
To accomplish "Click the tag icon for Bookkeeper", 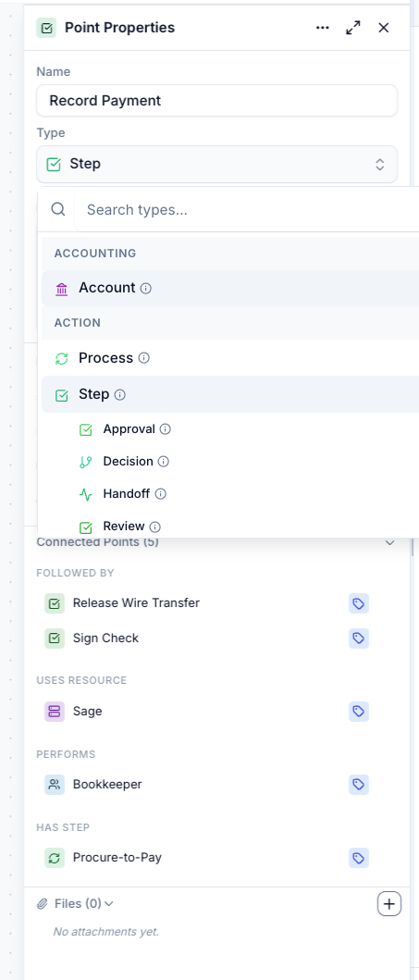I will pos(359,785).
